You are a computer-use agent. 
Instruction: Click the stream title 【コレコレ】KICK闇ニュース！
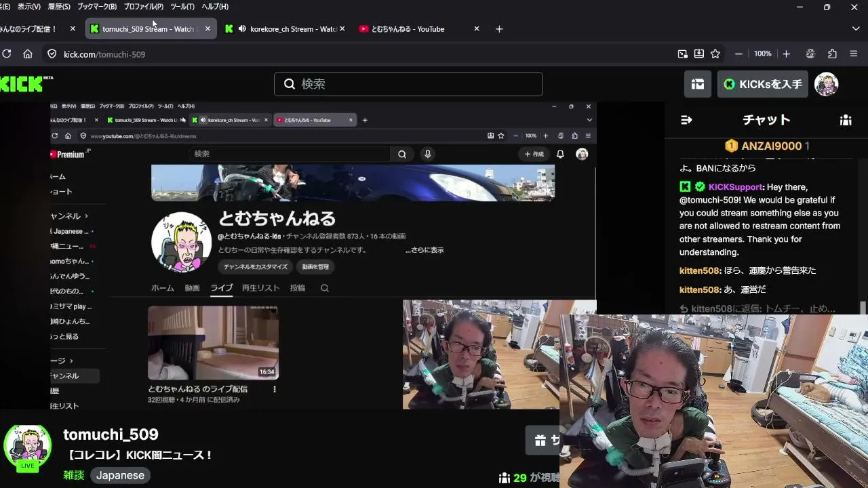coord(138,455)
